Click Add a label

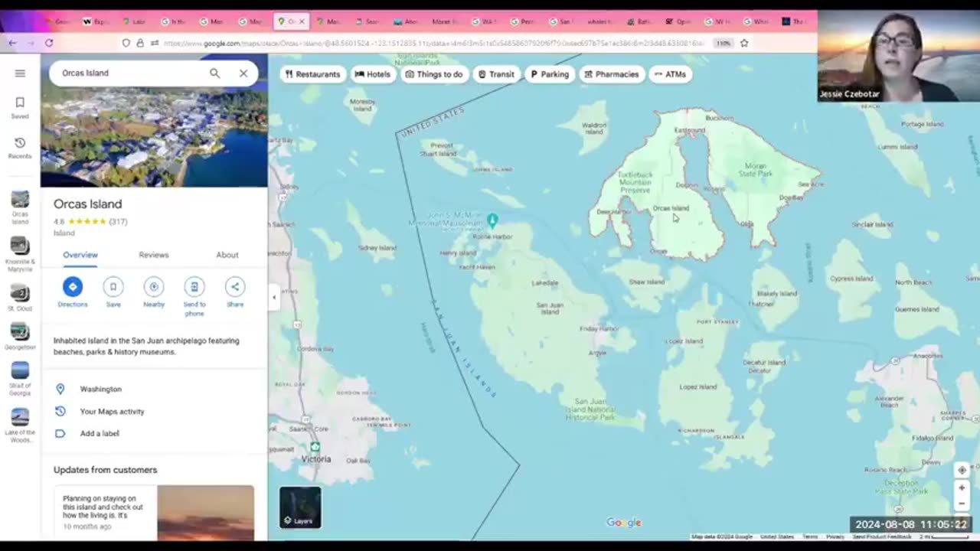[x=100, y=433]
